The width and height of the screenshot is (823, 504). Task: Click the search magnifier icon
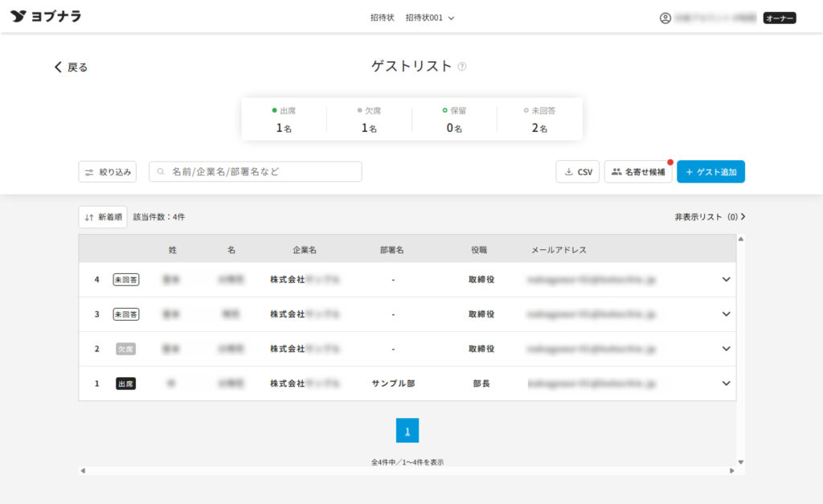coord(161,172)
